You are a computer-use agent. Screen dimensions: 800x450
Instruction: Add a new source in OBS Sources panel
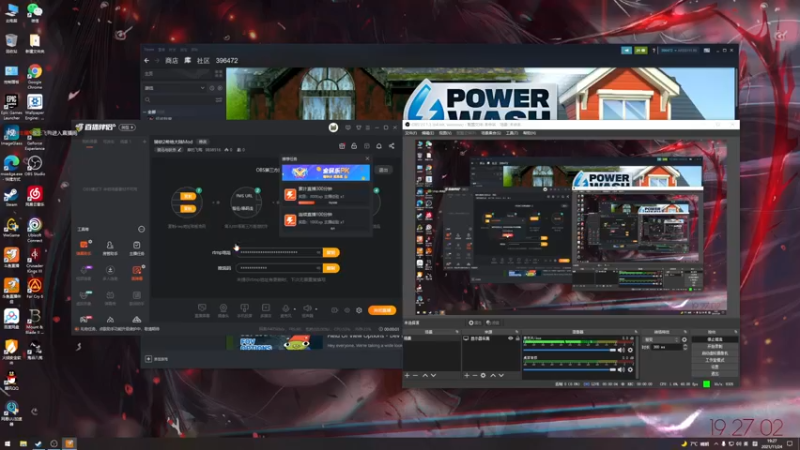466,376
